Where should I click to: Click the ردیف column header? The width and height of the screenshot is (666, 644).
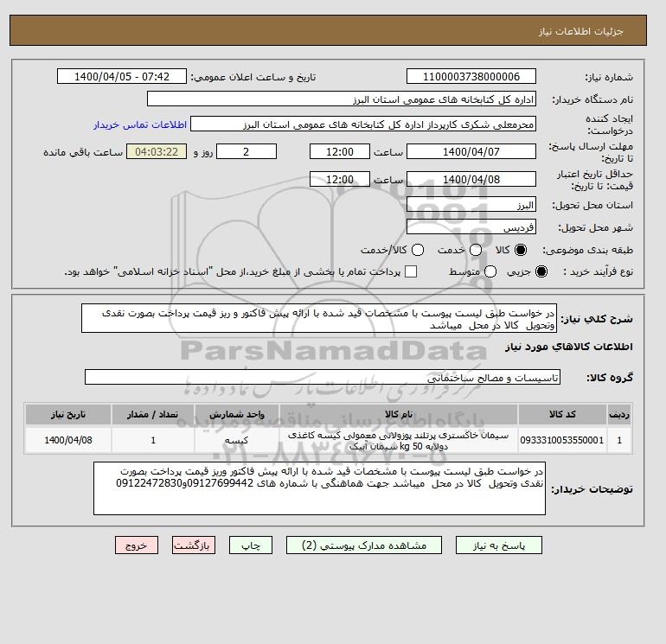point(619,414)
